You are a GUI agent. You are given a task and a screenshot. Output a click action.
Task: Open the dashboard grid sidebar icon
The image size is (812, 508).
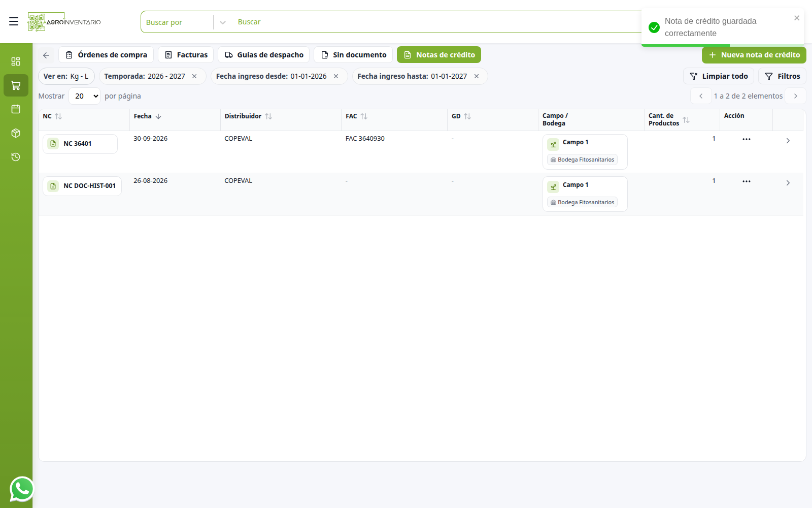(16, 61)
